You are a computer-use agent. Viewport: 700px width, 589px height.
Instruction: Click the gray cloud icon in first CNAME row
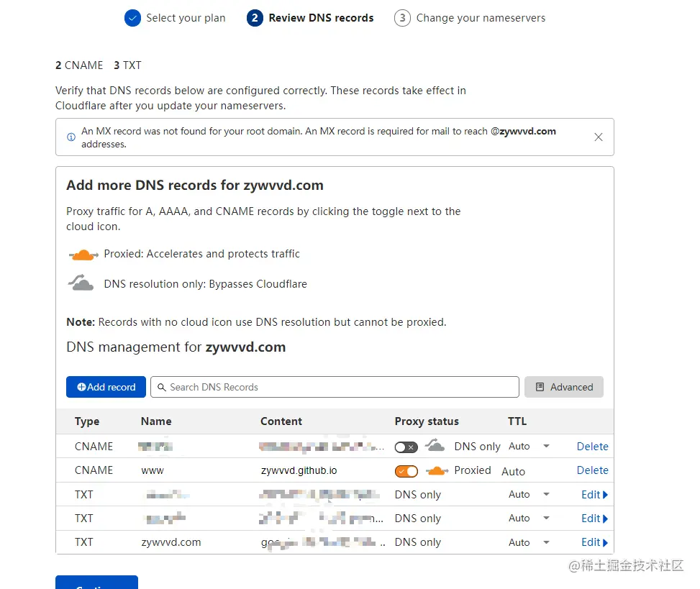[x=435, y=445]
